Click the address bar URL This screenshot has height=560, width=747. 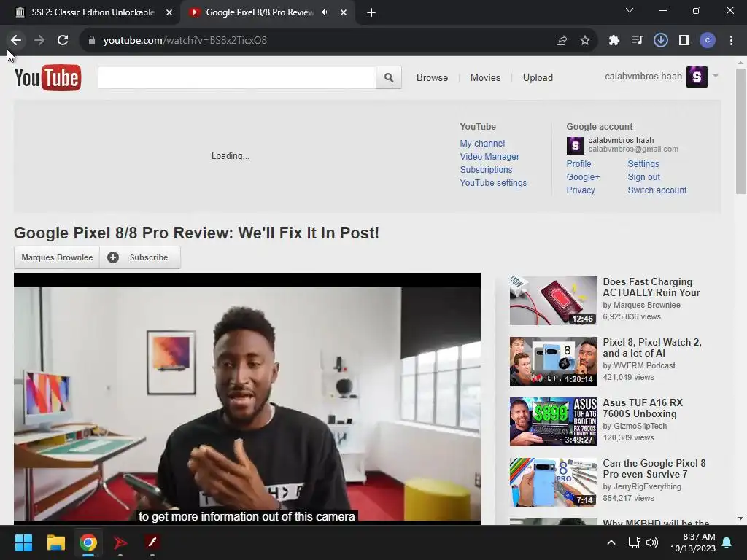click(x=185, y=41)
